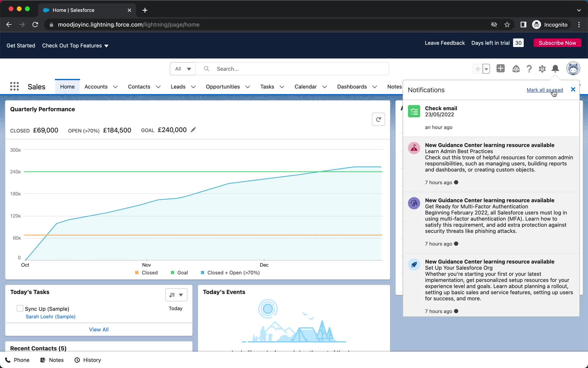
Task: Click the Learn Admin Best Practices notification icon
Action: coord(414,148)
